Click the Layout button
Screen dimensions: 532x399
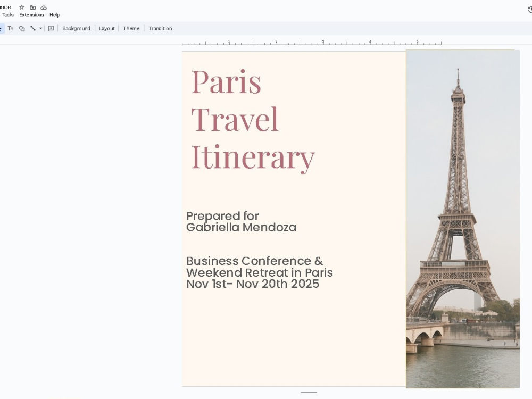click(106, 29)
